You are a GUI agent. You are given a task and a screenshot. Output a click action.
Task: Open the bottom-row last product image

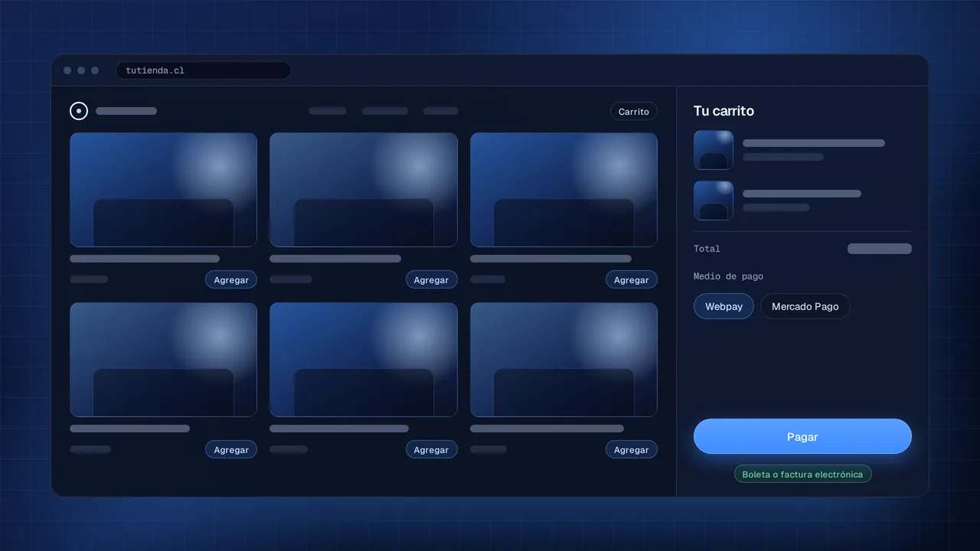pos(563,360)
